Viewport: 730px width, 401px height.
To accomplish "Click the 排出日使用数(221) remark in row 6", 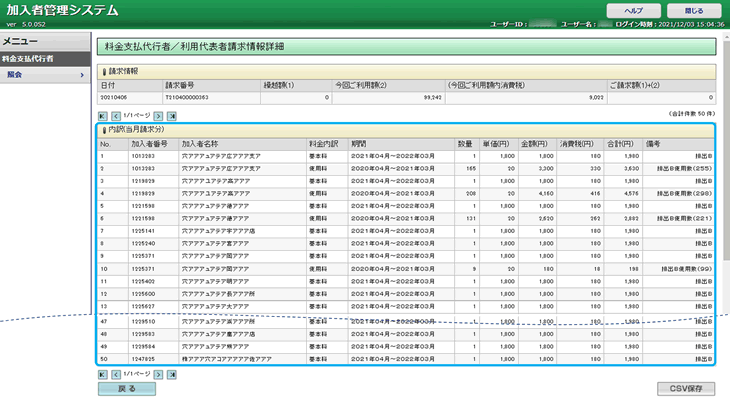I will [684, 219].
